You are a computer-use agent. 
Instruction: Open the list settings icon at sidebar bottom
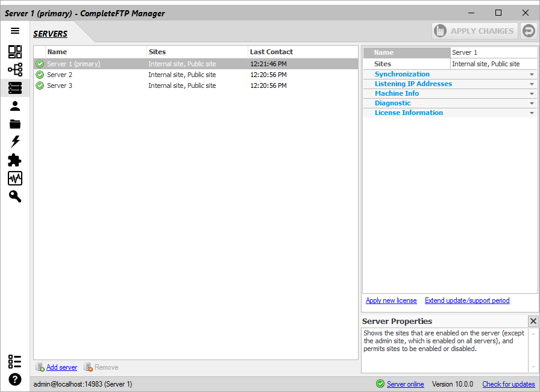pos(15,362)
